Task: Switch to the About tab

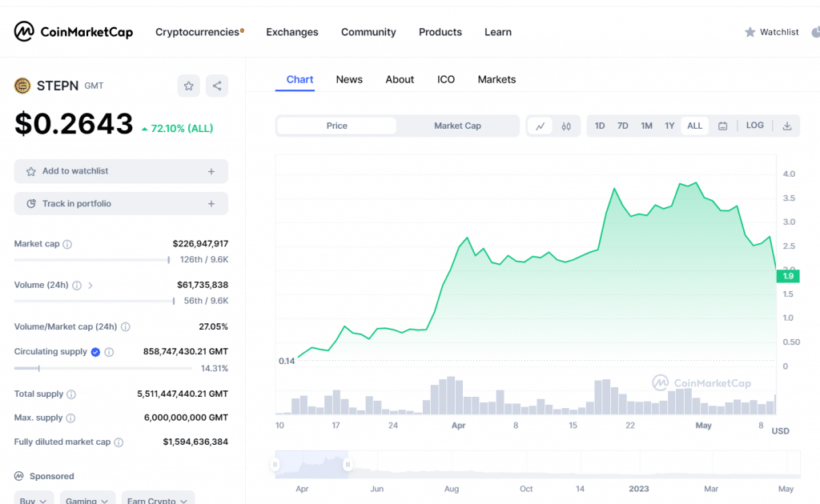Action: (x=400, y=79)
